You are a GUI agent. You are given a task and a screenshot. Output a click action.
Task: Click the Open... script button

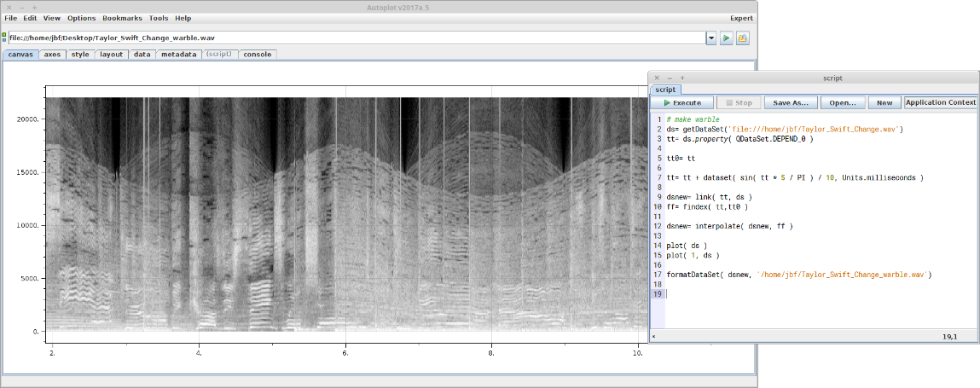pos(843,102)
